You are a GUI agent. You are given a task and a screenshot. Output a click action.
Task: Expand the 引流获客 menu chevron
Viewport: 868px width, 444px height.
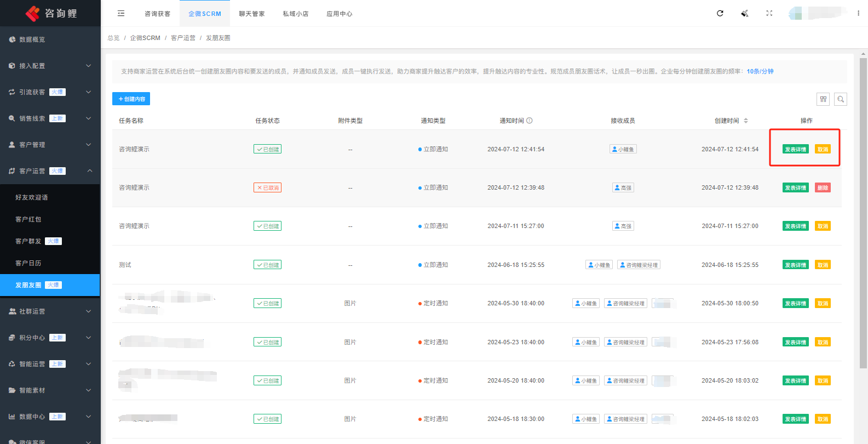pos(89,92)
